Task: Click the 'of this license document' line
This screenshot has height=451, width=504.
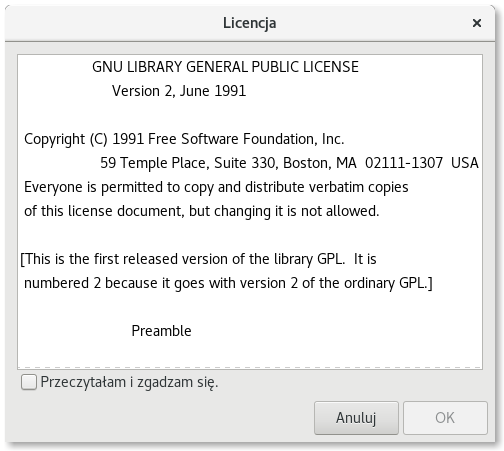Action: coord(202,211)
